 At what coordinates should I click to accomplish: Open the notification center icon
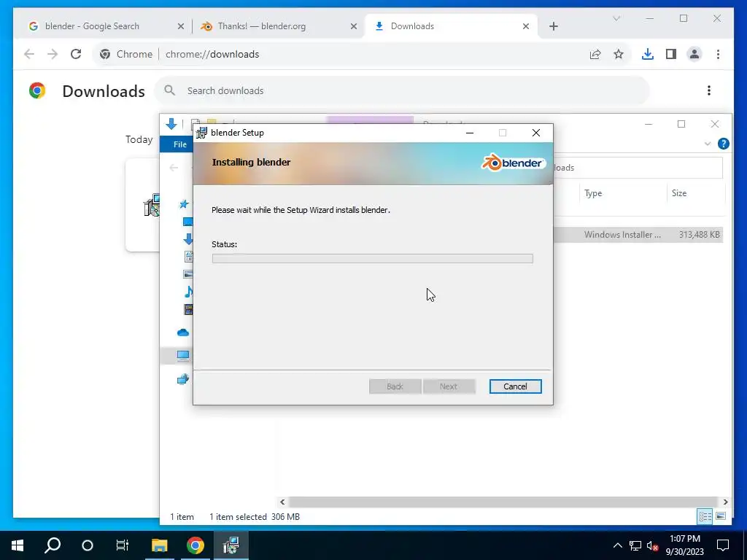pos(723,545)
